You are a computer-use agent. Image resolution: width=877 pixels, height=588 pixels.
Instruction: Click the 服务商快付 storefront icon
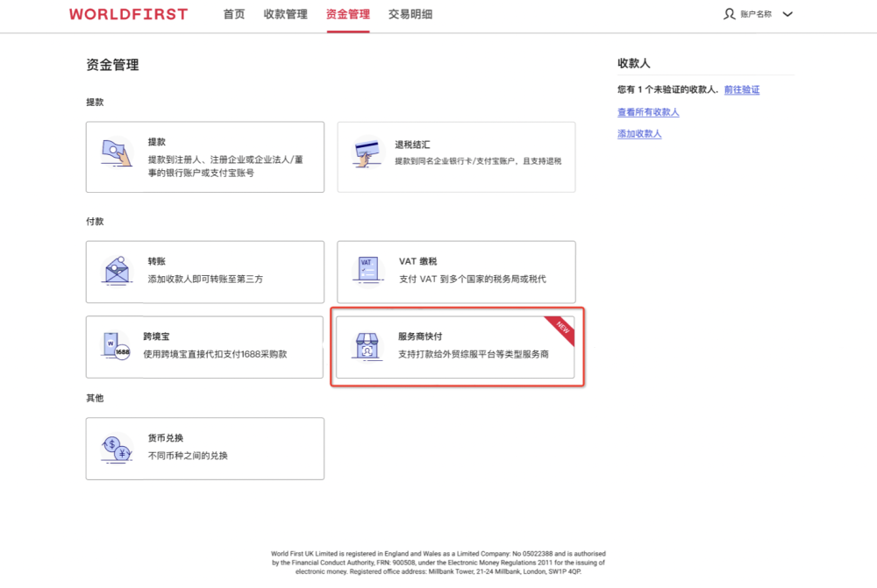point(367,347)
